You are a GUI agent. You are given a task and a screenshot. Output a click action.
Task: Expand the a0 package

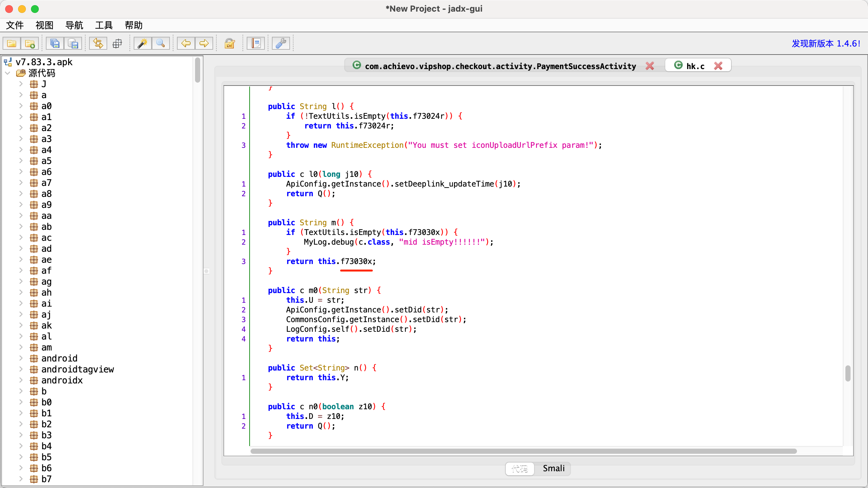21,106
